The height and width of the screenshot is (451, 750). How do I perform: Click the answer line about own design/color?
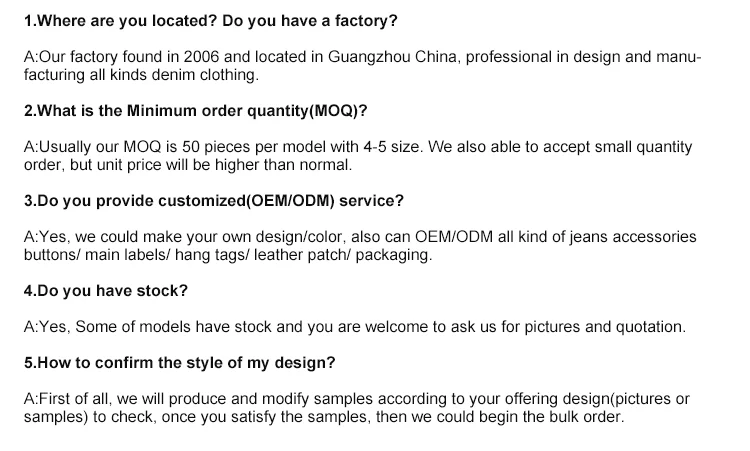pos(360,237)
